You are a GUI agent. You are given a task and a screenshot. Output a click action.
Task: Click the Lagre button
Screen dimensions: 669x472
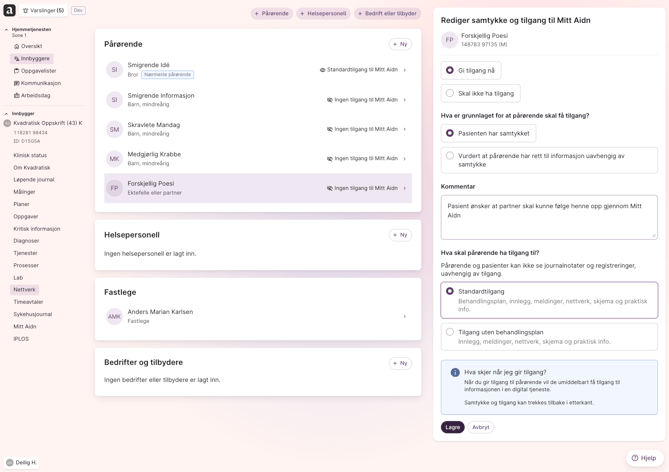pyautogui.click(x=452, y=427)
